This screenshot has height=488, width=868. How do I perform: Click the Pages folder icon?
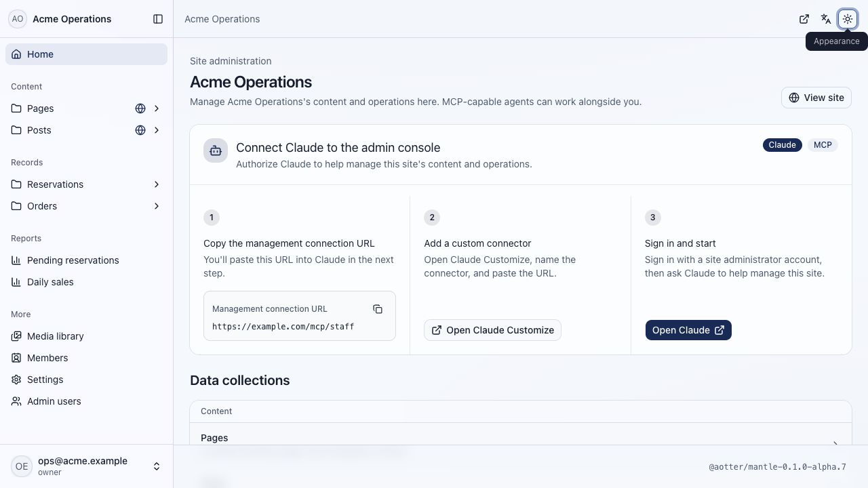click(16, 108)
